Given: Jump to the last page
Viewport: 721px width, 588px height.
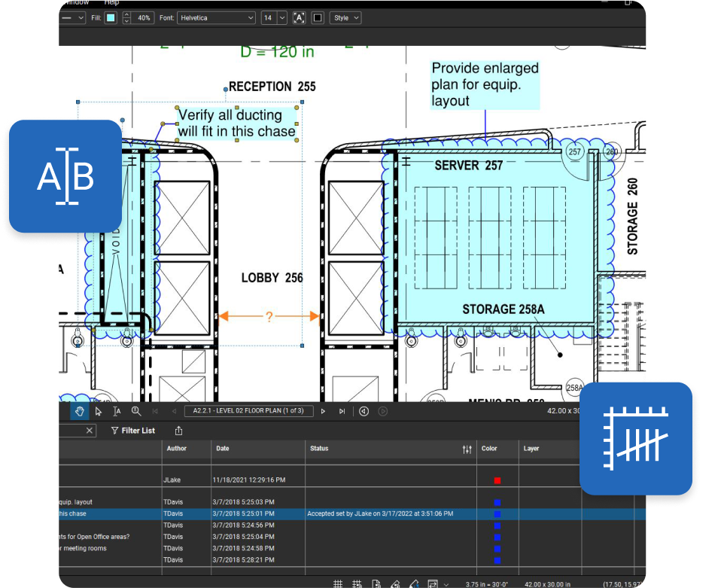Looking at the screenshot, I should tap(342, 411).
